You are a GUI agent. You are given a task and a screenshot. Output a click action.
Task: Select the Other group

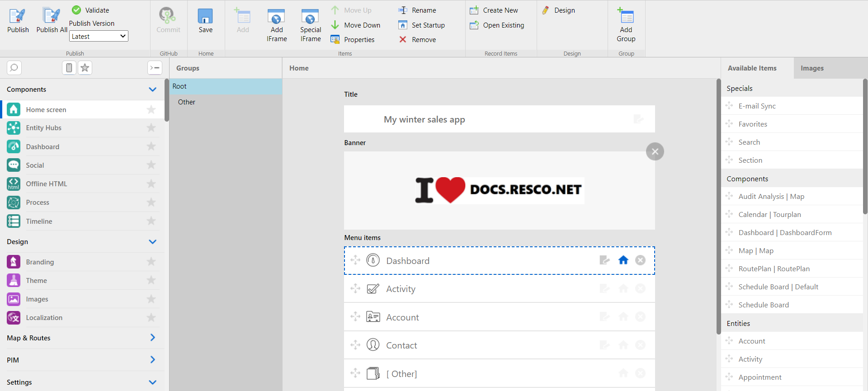(x=187, y=102)
